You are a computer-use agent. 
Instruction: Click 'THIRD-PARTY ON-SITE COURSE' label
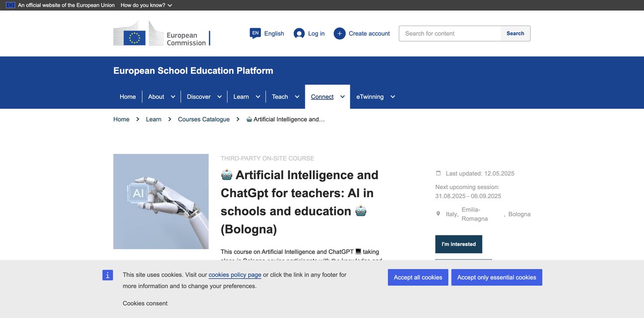pos(267,158)
